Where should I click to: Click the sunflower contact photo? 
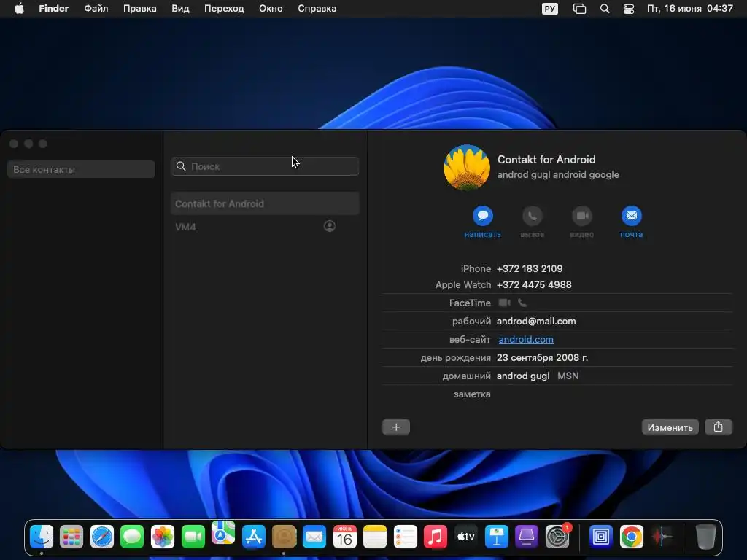[466, 168]
